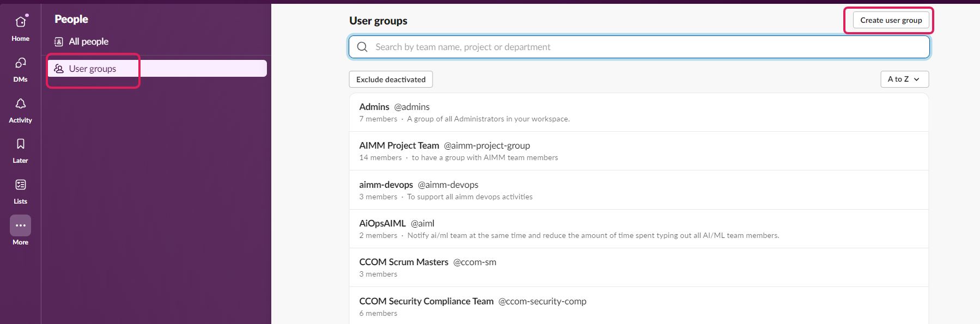Open the Home icon in sidebar

(x=21, y=22)
